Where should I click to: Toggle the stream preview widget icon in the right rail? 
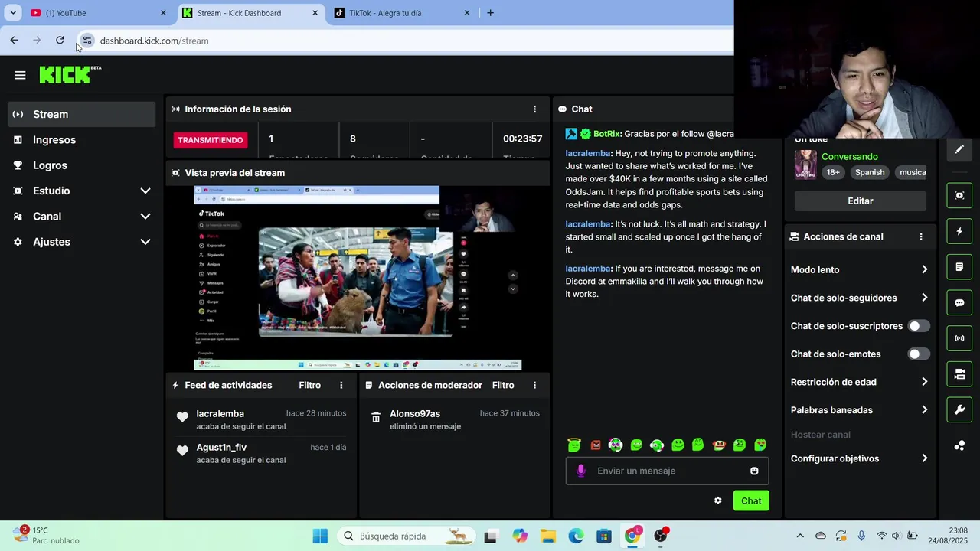pos(959,195)
